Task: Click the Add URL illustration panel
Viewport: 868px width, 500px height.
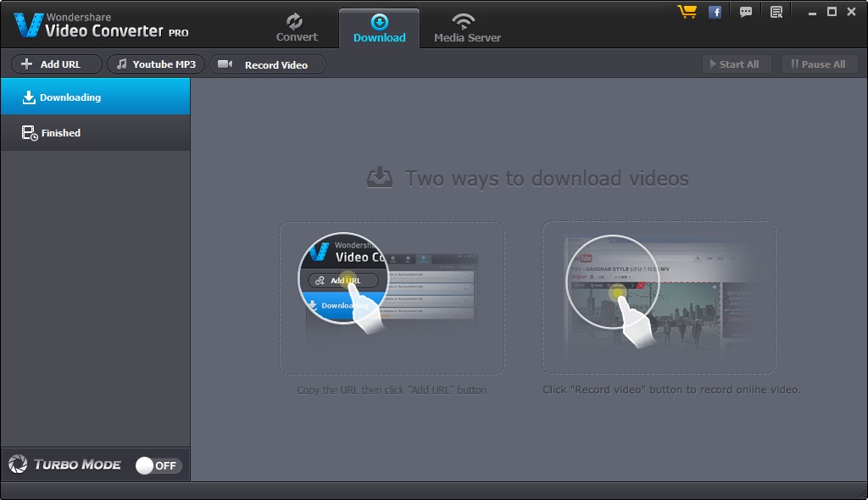Action: (x=392, y=297)
